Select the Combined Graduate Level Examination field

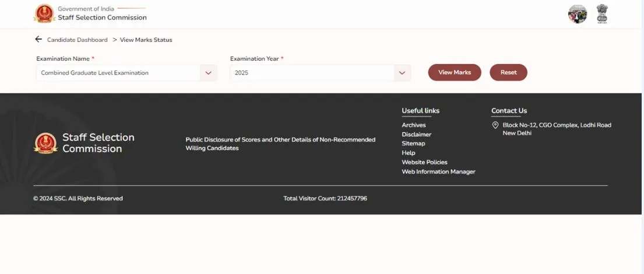[126, 73]
